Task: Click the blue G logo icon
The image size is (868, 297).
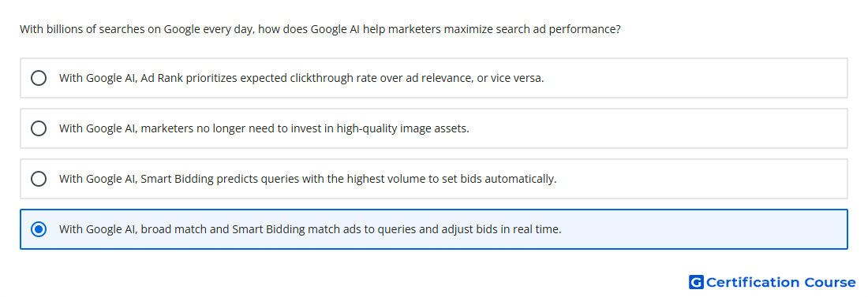Action: pos(696,282)
